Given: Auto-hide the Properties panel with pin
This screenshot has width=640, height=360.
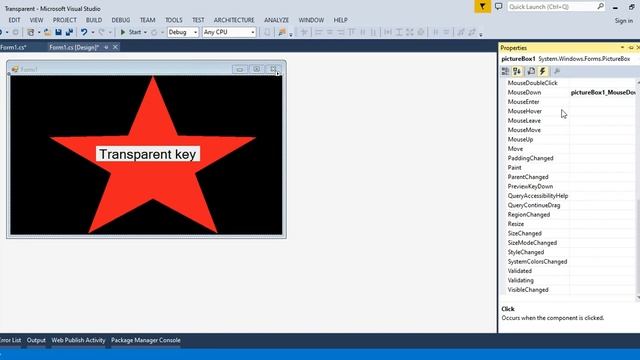Looking at the screenshot, I should 631,48.
